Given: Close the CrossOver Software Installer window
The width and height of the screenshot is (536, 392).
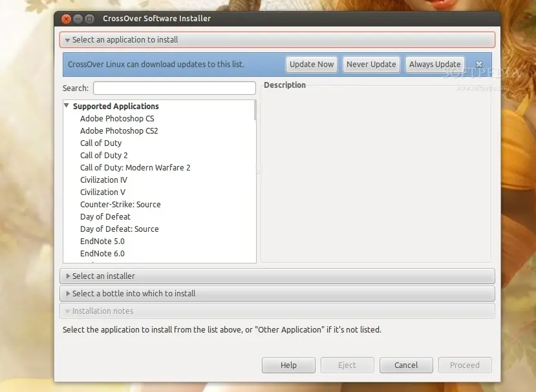Looking at the screenshot, I should (67, 19).
